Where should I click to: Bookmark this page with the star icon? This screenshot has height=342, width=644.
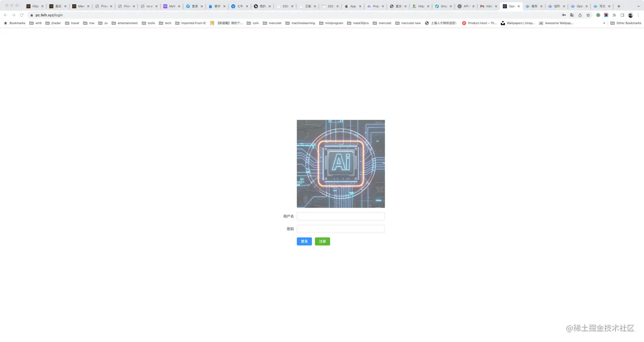tap(588, 15)
